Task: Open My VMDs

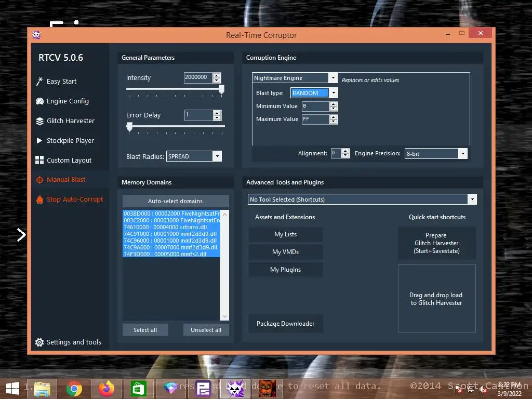Action: point(285,252)
